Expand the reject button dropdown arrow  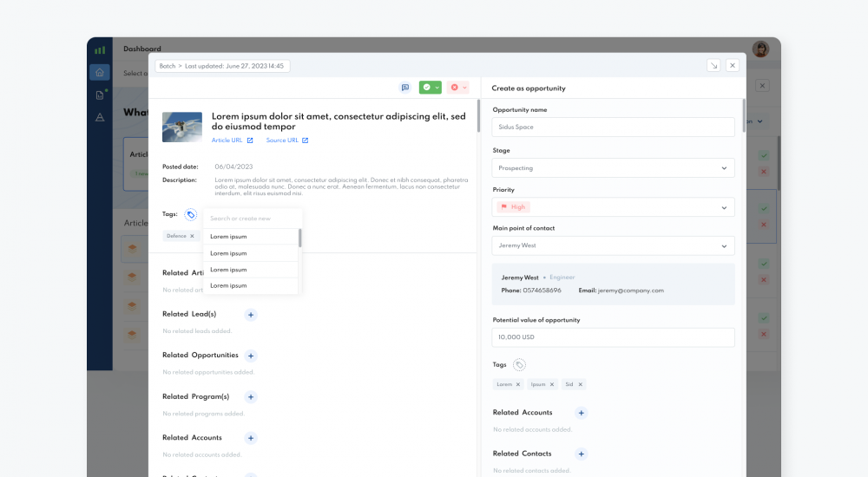(x=465, y=88)
